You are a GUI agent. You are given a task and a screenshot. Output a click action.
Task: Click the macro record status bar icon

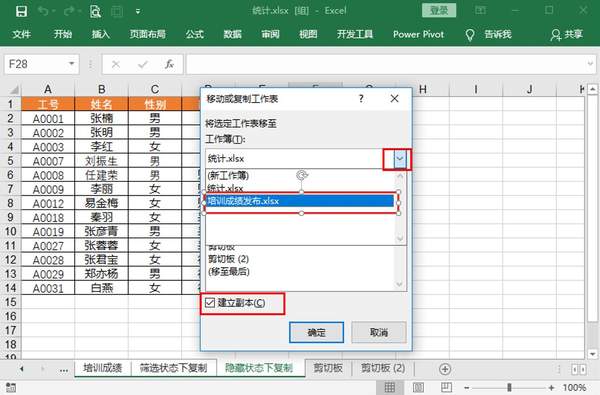point(11,387)
